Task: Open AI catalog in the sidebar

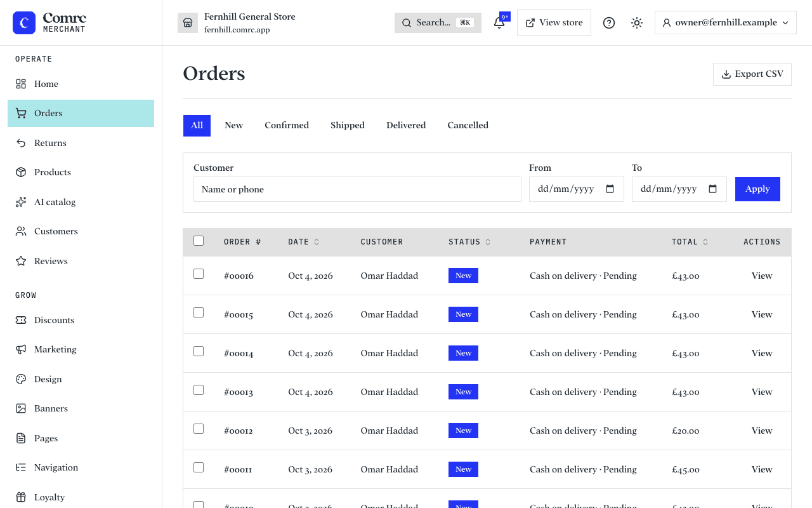Action: pos(81,202)
